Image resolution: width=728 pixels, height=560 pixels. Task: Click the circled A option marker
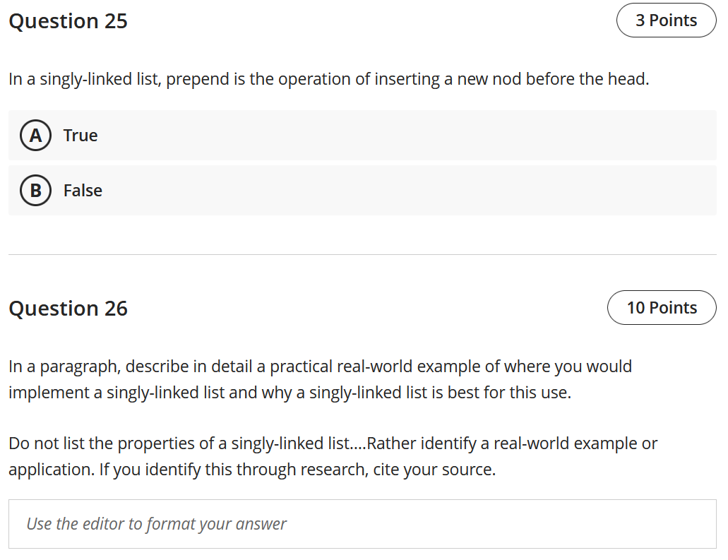coord(35,135)
